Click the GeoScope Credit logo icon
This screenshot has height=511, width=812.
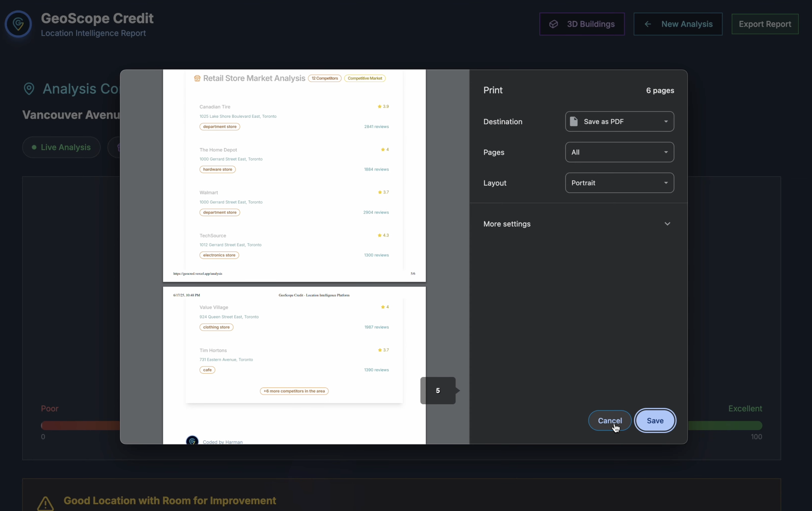point(18,24)
